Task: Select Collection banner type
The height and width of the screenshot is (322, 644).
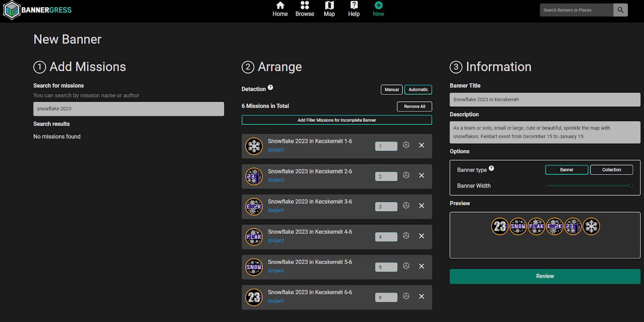Action: (611, 170)
